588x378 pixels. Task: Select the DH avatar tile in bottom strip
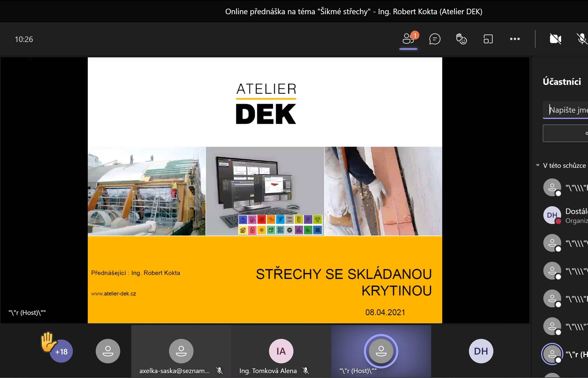481,351
